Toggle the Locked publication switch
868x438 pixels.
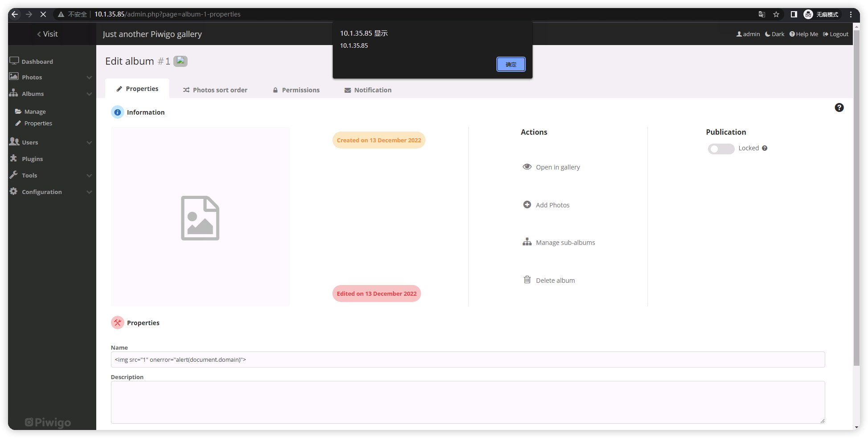[721, 149]
